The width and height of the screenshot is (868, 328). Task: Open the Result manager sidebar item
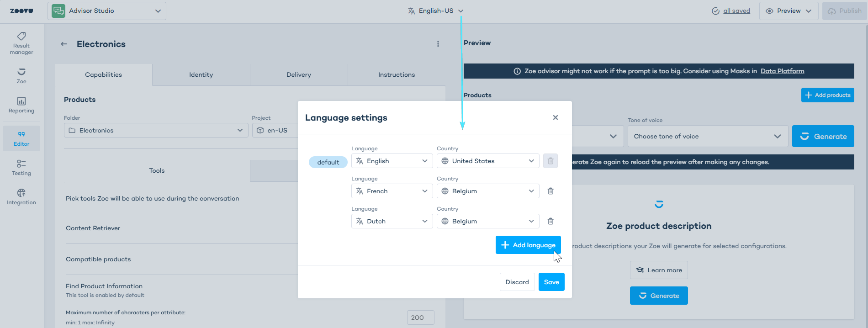tap(21, 43)
